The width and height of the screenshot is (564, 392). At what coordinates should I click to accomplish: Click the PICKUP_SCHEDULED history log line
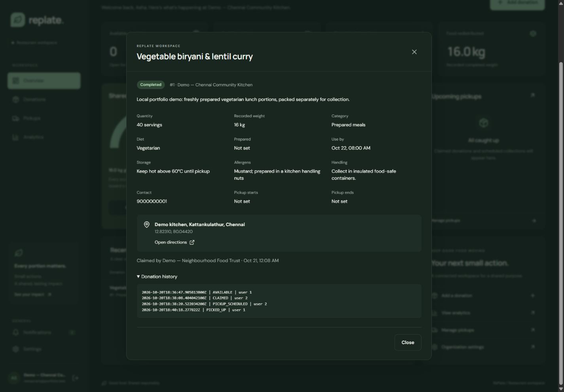[x=204, y=304]
